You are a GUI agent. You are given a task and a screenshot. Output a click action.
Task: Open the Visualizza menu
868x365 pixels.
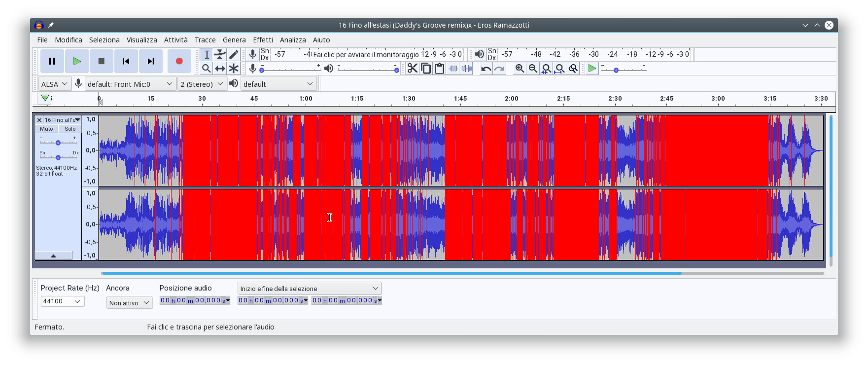141,40
